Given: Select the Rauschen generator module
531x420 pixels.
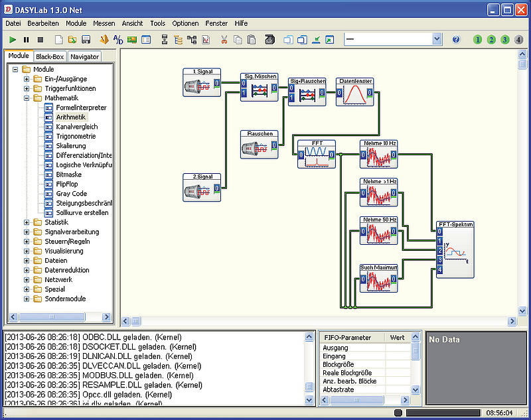Looking at the screenshot, I should coord(260,145).
